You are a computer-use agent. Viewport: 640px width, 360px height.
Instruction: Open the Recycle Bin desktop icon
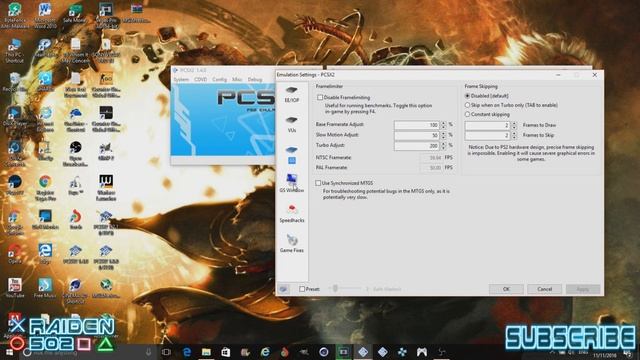click(x=15, y=82)
